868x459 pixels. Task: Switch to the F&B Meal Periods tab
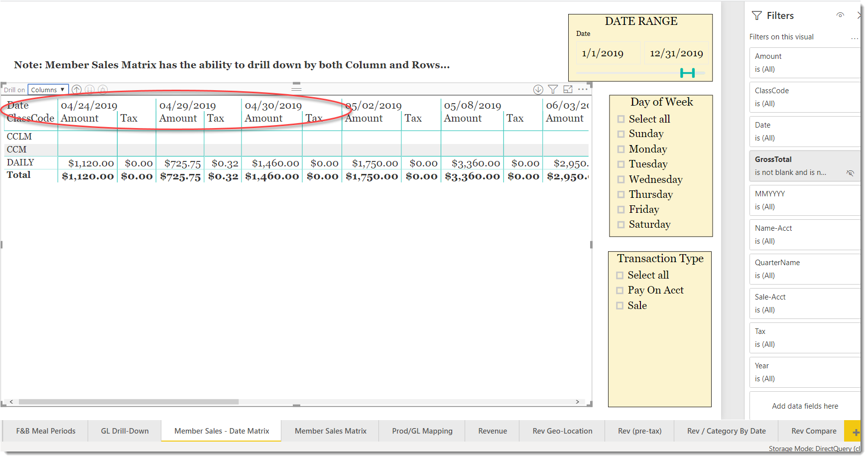46,431
